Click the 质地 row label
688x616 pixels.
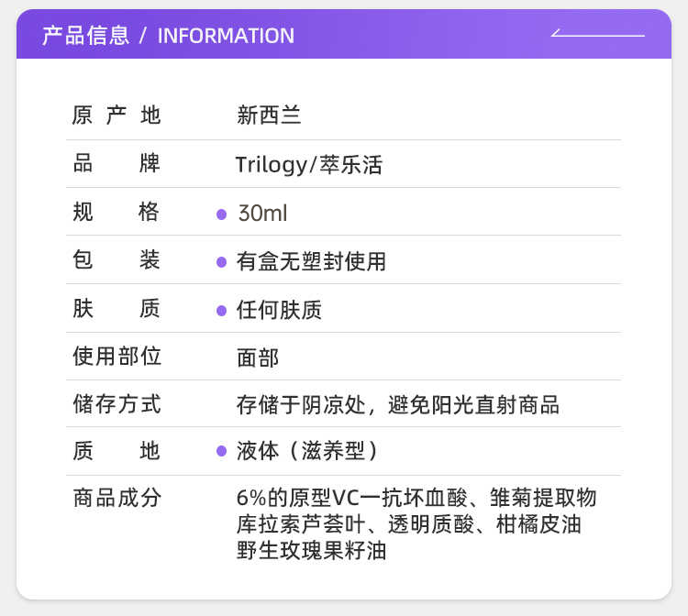tap(117, 450)
